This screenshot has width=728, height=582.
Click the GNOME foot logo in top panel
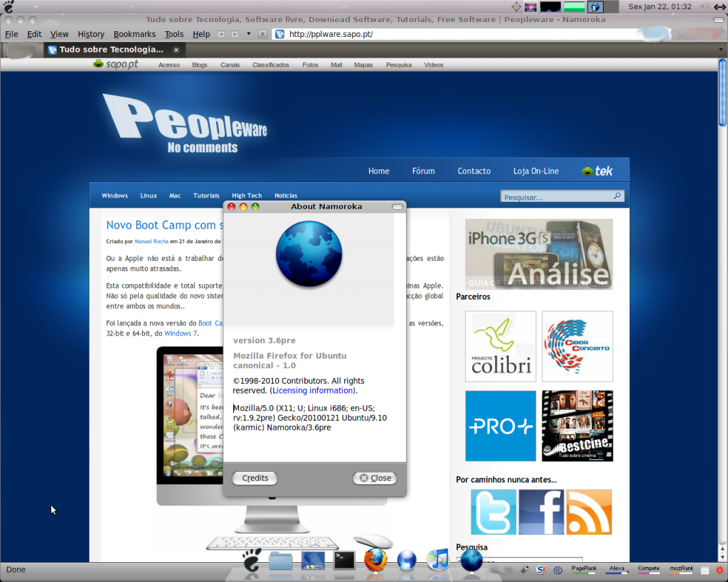tap(9, 6)
